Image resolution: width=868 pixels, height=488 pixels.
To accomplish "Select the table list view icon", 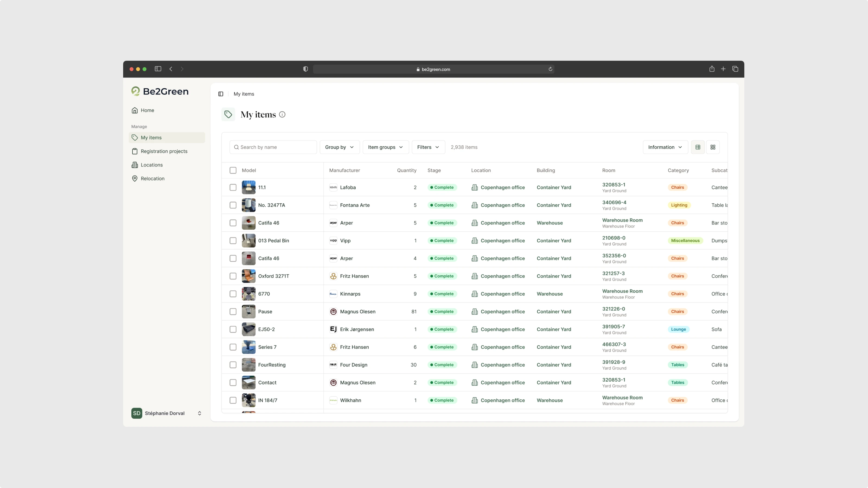I will 697,147.
